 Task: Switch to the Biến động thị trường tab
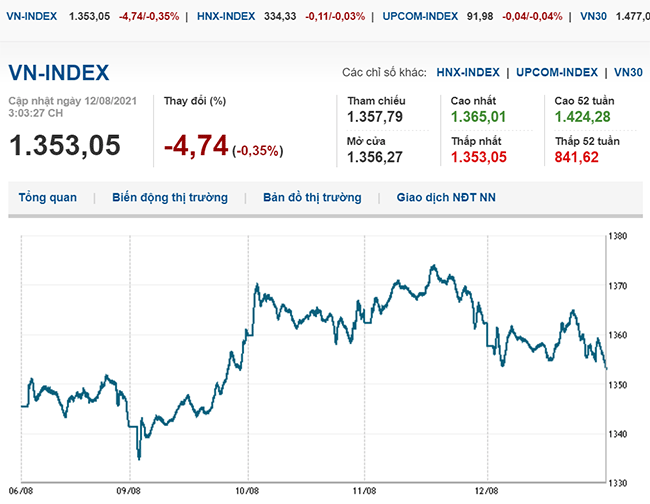click(170, 198)
